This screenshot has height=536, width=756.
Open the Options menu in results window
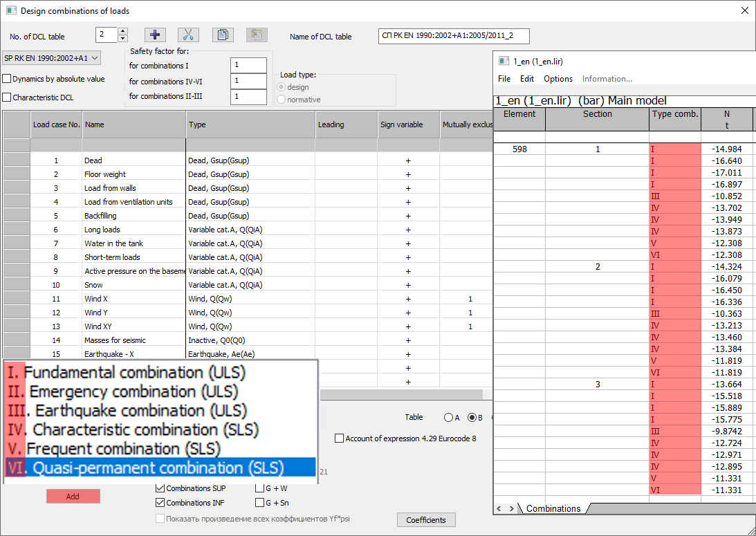pyautogui.click(x=557, y=79)
